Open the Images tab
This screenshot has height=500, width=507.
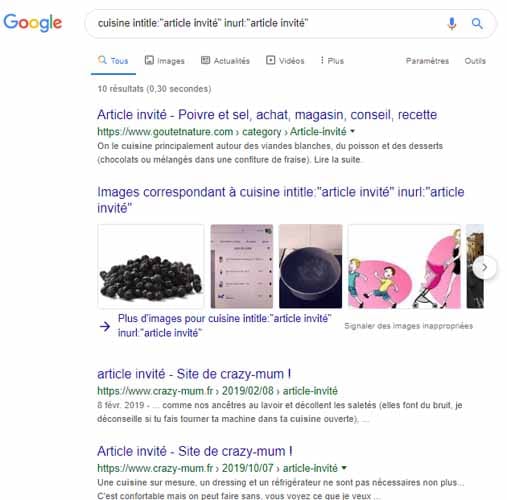[164, 61]
